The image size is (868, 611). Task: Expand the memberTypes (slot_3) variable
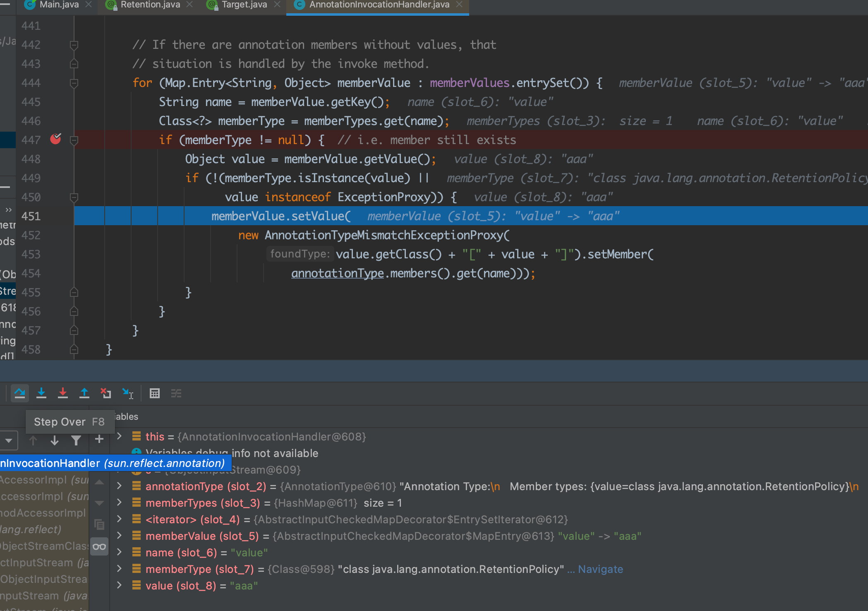[119, 503]
